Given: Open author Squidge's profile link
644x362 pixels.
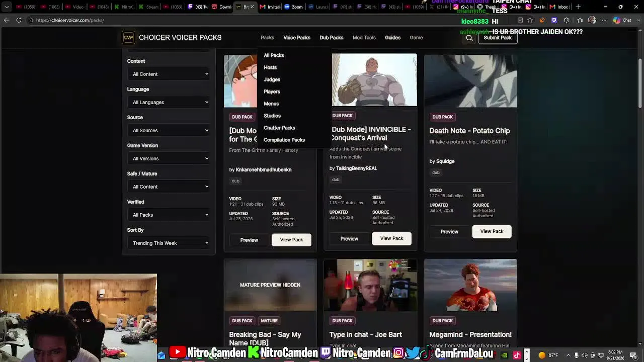Looking at the screenshot, I should (x=445, y=161).
